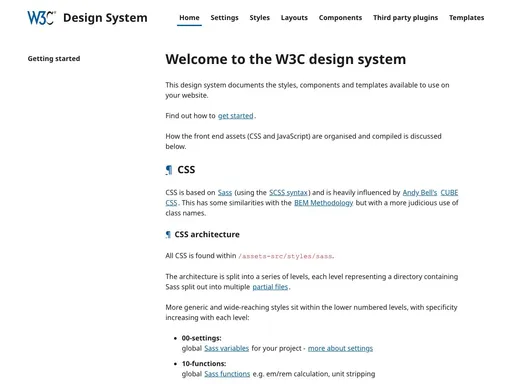
Task: Open the Layouts page
Action: coord(294,18)
